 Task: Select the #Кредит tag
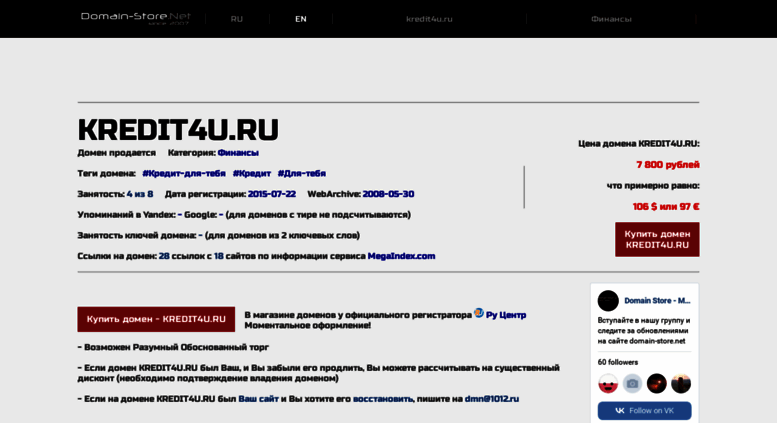(x=252, y=173)
